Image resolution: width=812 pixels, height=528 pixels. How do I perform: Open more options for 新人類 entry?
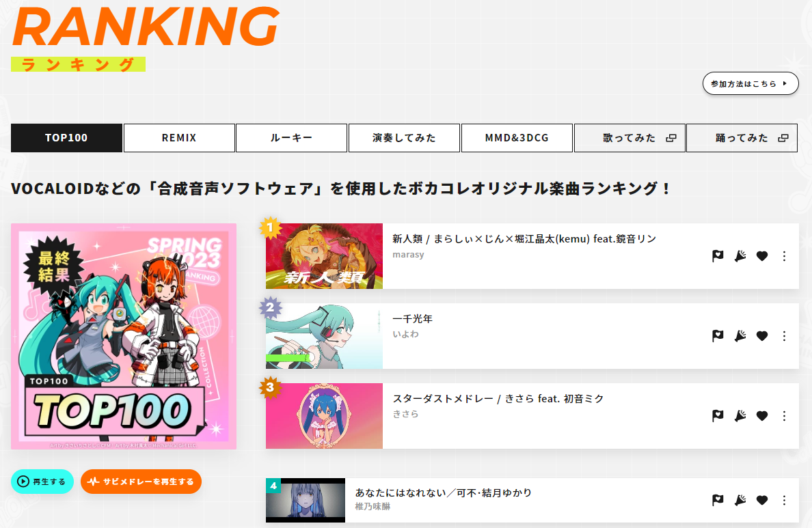784,255
